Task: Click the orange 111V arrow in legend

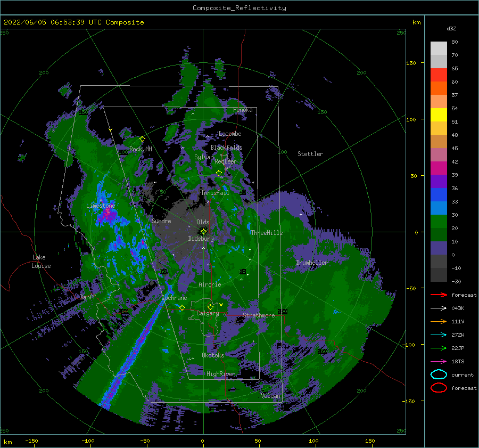Action: click(x=439, y=321)
